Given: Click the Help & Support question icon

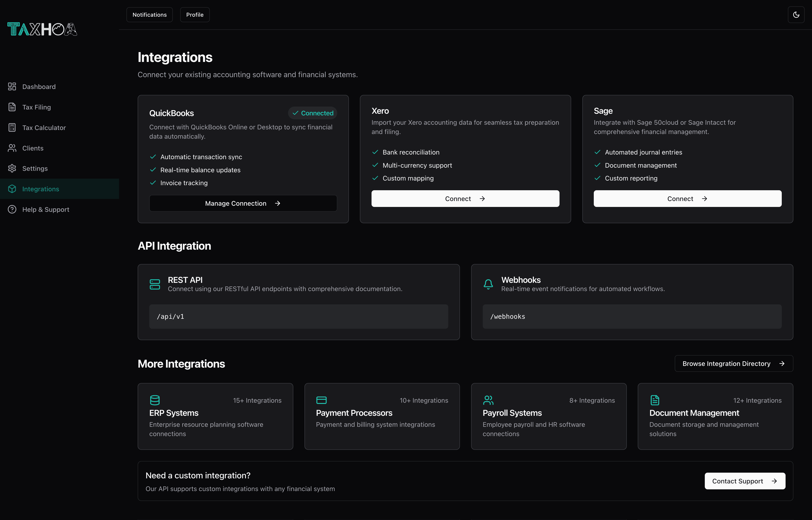Looking at the screenshot, I should click(12, 209).
